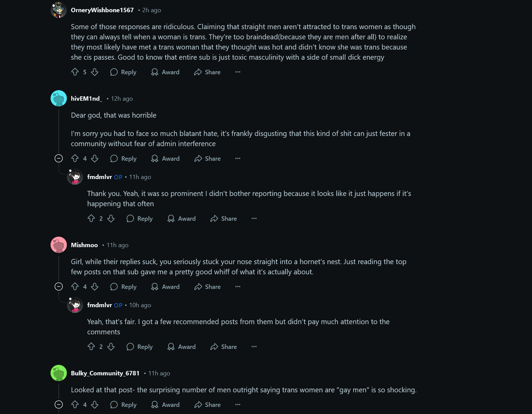Reply to fmdmlvr's 11h ago comment
532x414 pixels.
(x=140, y=218)
